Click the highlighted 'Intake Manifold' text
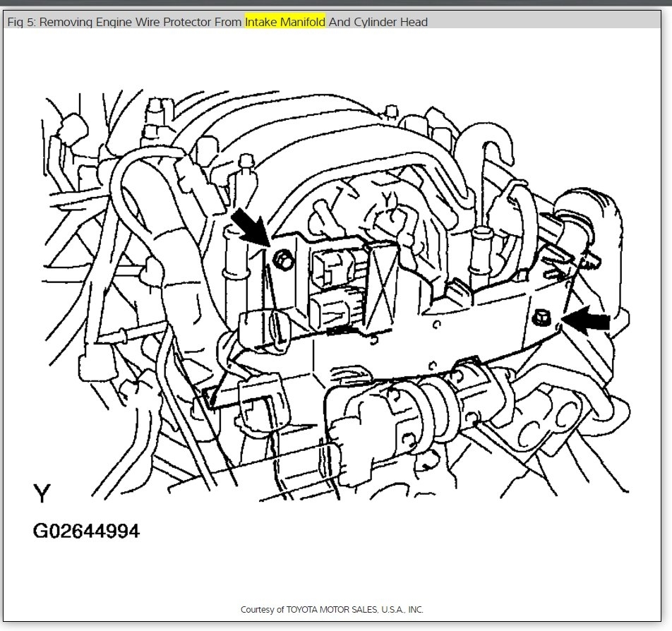This screenshot has width=672, height=631. coord(285,21)
